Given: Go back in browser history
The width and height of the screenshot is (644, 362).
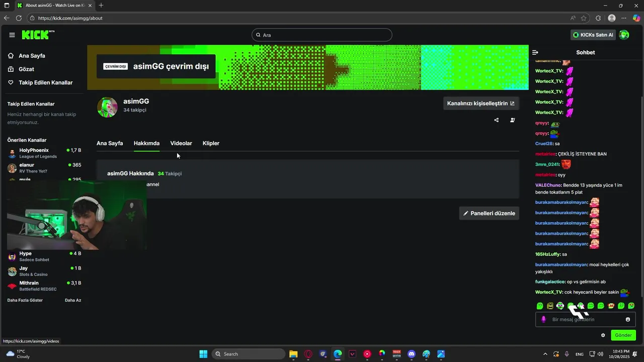Looking at the screenshot, I should (x=7, y=18).
